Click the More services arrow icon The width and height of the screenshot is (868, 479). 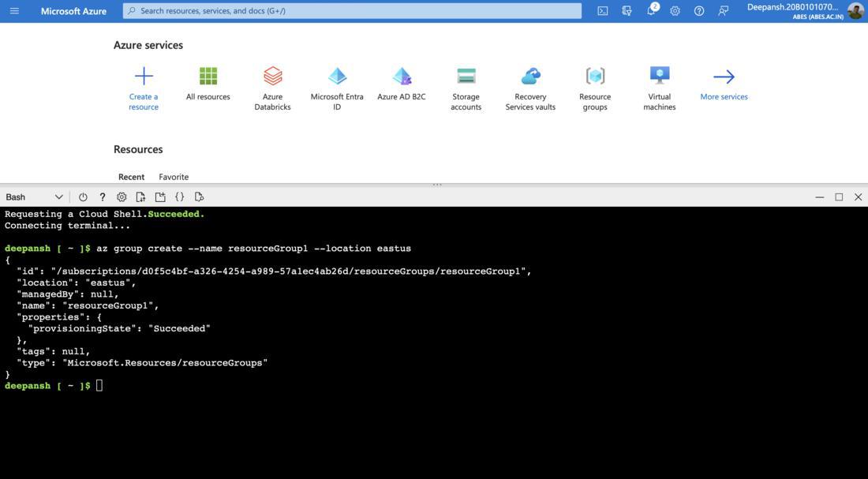724,77
